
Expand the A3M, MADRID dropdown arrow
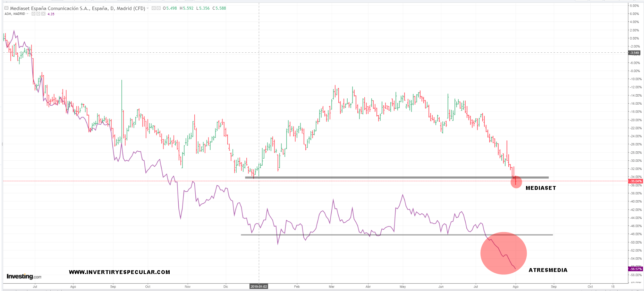point(27,14)
